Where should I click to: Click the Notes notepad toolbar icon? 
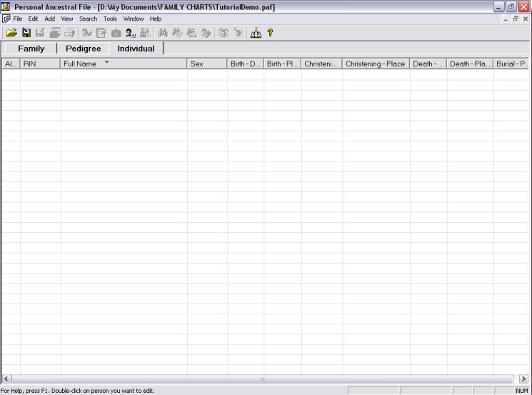point(101,33)
